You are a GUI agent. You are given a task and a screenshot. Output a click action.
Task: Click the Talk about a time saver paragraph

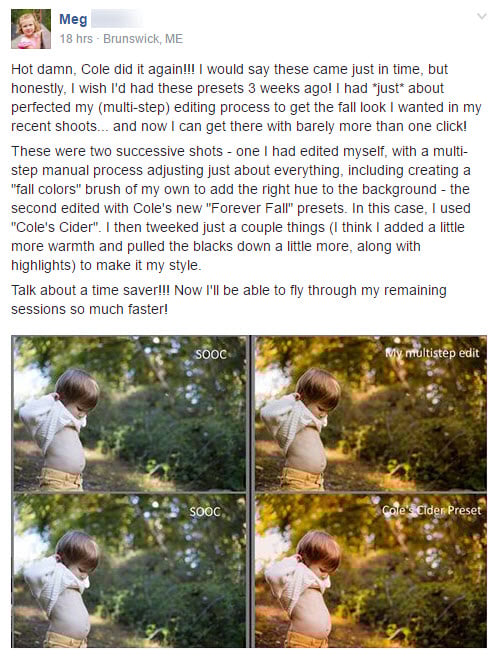(x=229, y=300)
